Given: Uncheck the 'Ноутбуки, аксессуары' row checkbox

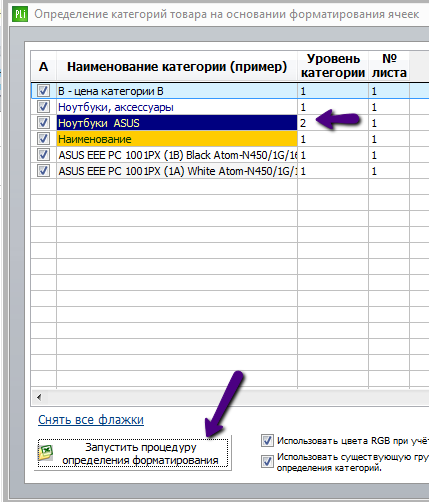Looking at the screenshot, I should pos(43,107).
